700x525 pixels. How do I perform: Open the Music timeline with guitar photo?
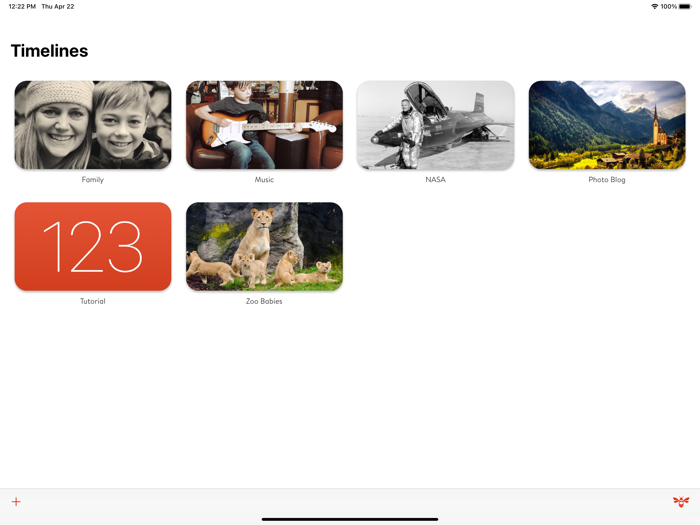(264, 125)
